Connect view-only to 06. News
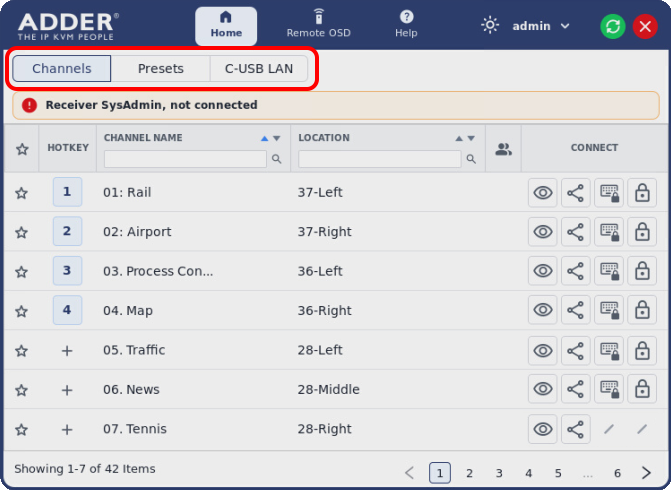 (x=543, y=389)
